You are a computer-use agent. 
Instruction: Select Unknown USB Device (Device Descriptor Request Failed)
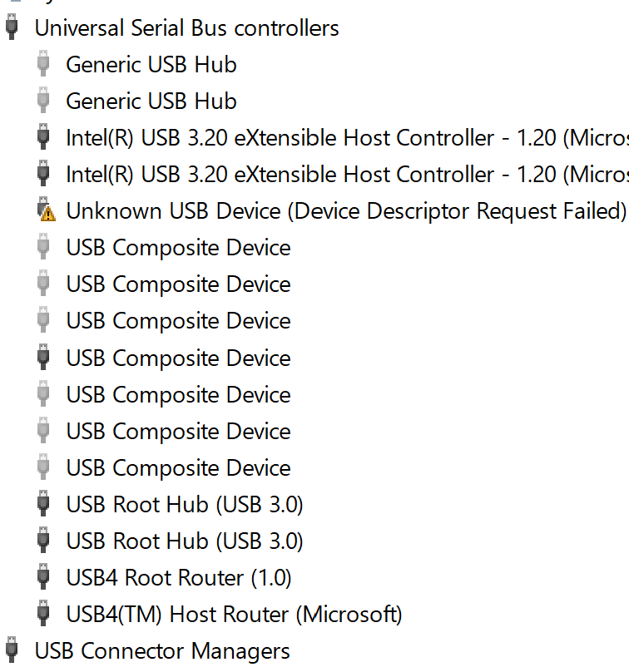coord(345,211)
